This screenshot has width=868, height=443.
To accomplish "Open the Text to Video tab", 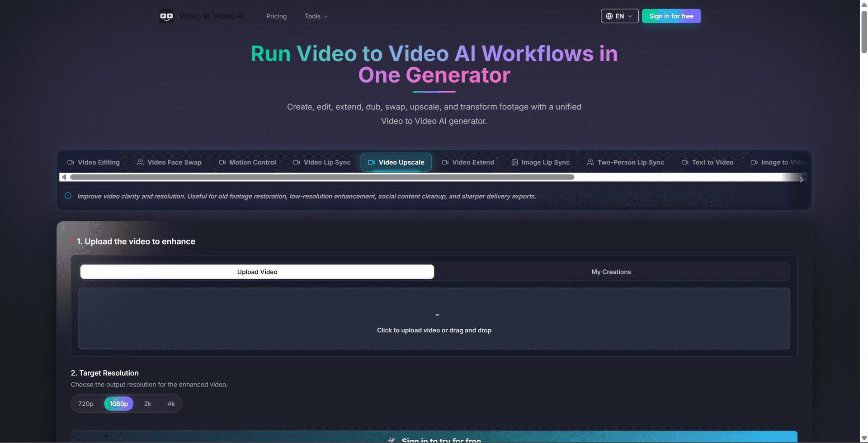I will click(x=708, y=162).
